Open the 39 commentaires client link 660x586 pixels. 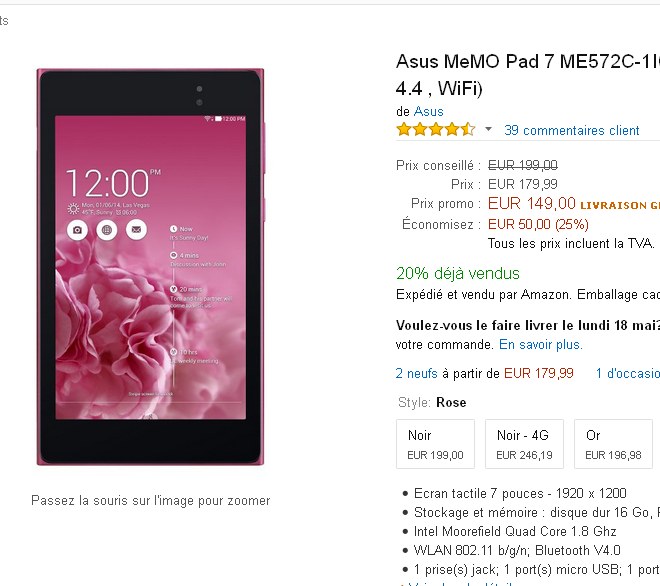click(x=572, y=130)
